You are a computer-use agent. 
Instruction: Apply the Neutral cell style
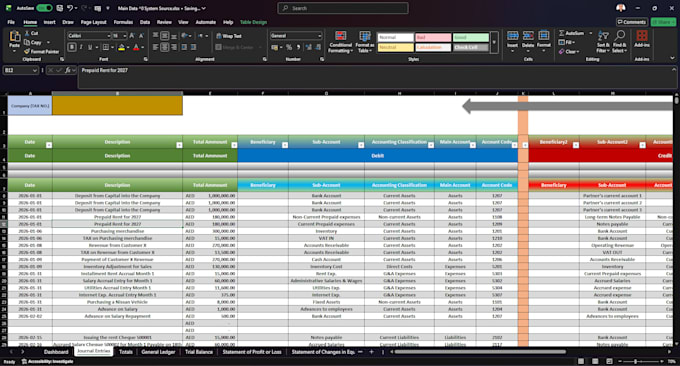point(395,47)
